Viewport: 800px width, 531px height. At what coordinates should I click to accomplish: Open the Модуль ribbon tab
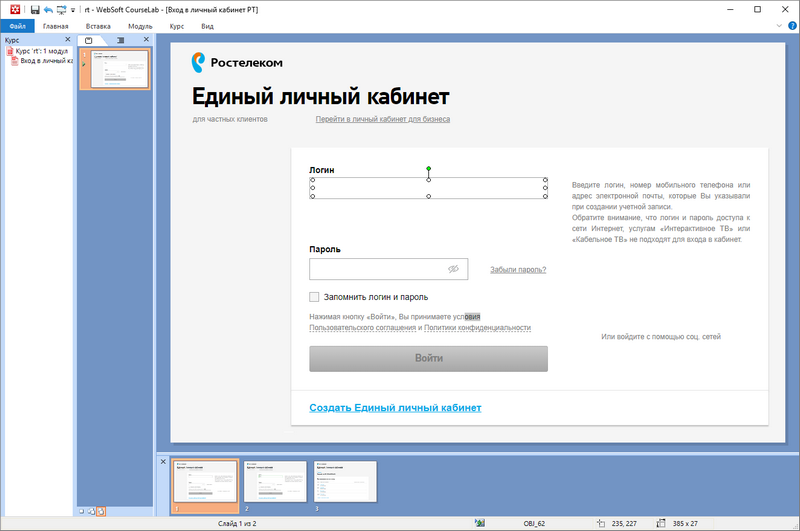[x=140, y=26]
